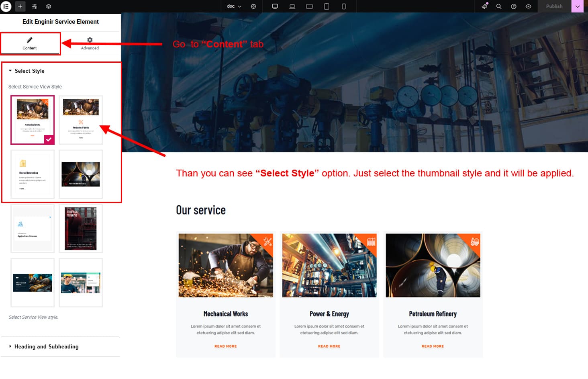This screenshot has width=588, height=379.
Task: Toggle preview changes eye icon
Action: point(529,6)
